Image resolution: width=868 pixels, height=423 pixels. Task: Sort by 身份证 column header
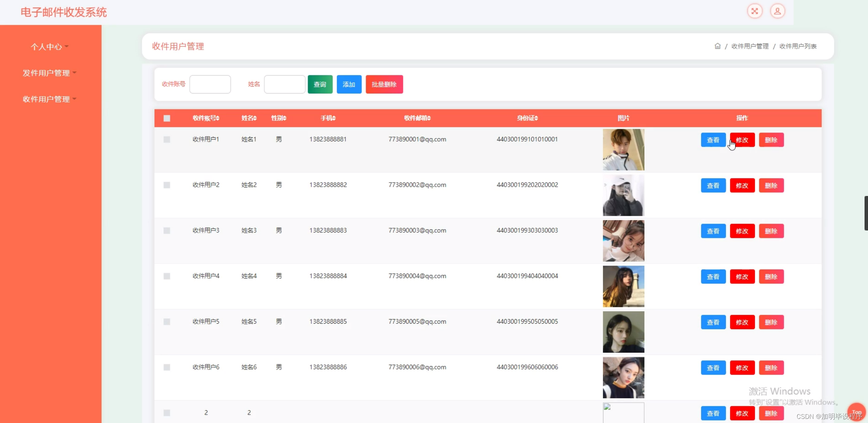527,118
